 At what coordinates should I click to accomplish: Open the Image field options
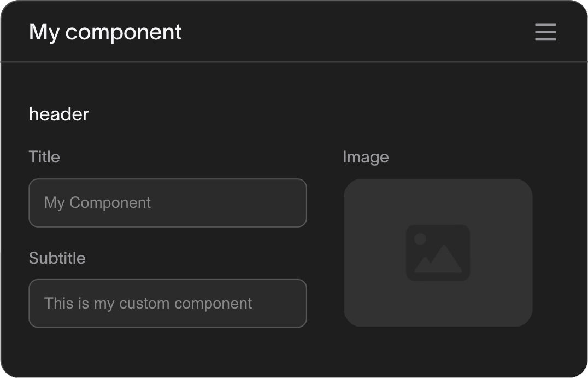pos(366,157)
